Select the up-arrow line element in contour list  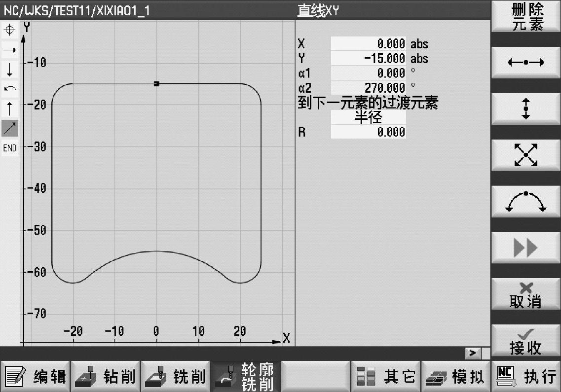pos(9,108)
